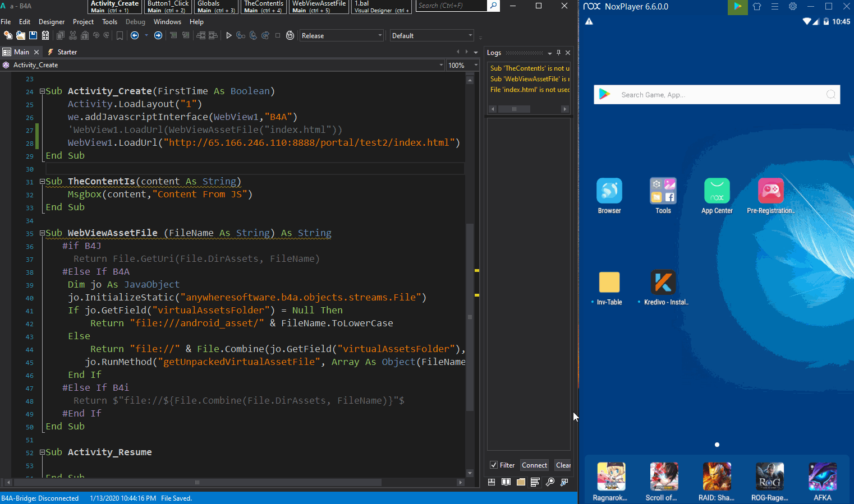Click the Save file icon in toolbar

click(x=33, y=35)
